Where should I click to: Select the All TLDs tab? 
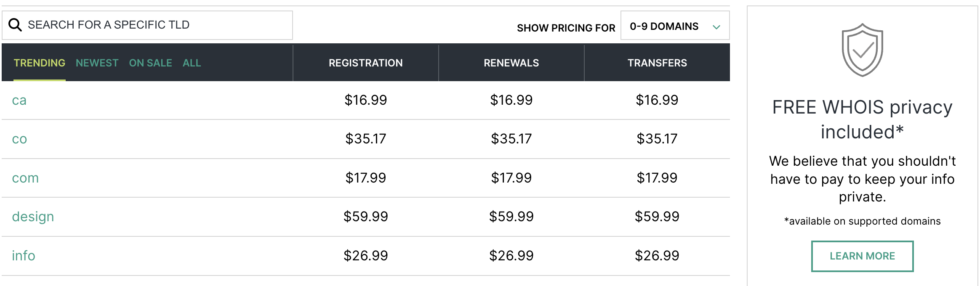click(192, 63)
